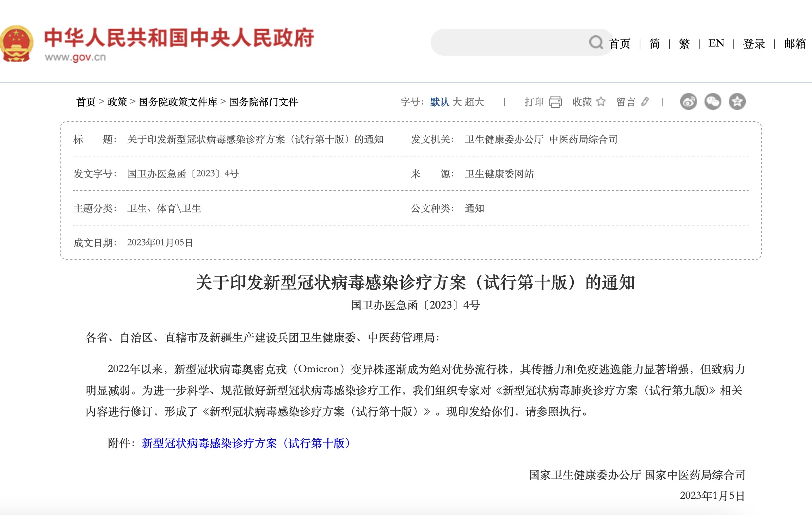Viewport: 812px width, 515px height.
Task: Open the 邮箱 mailbox link
Action: click(795, 44)
